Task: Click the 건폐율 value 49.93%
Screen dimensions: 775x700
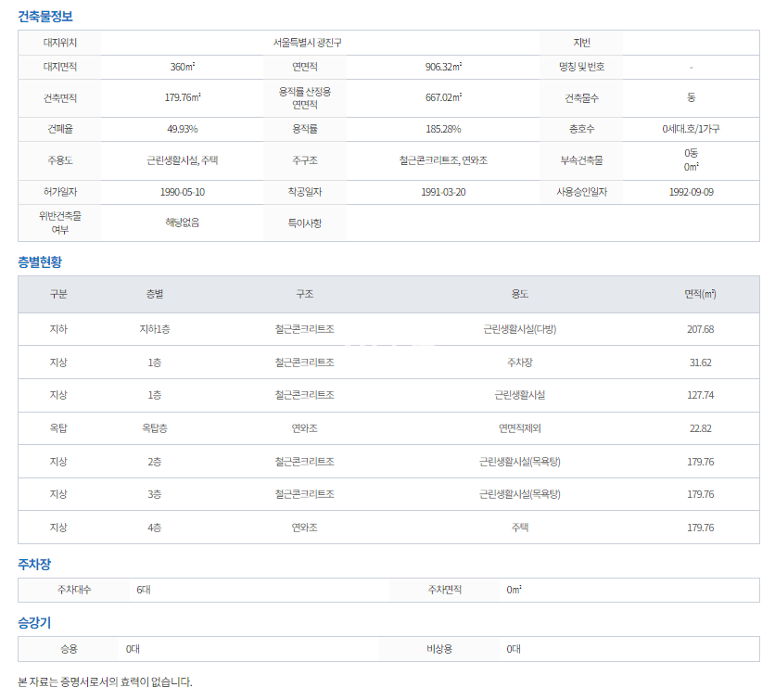Action: (x=182, y=129)
